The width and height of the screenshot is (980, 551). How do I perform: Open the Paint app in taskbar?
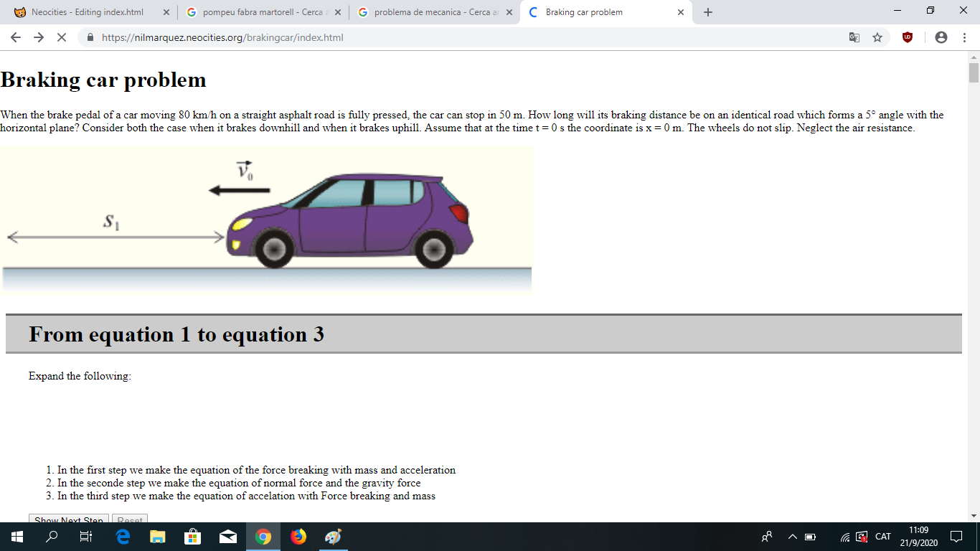point(333,537)
